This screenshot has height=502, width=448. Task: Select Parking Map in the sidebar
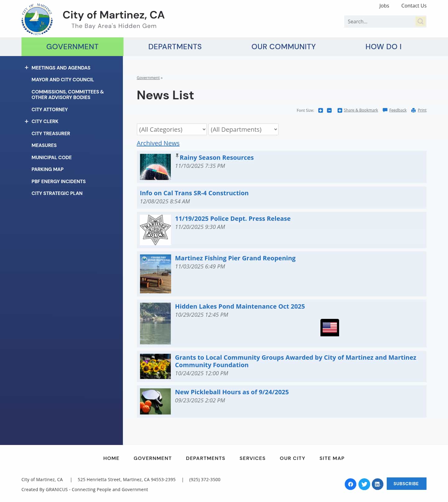[x=47, y=169]
